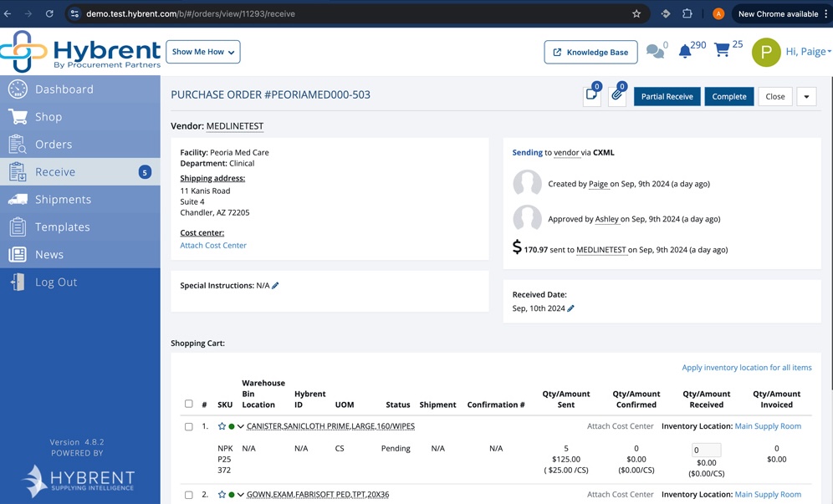Click the attachments paperclip icon
The height and width of the screenshot is (504, 833).
616,95
